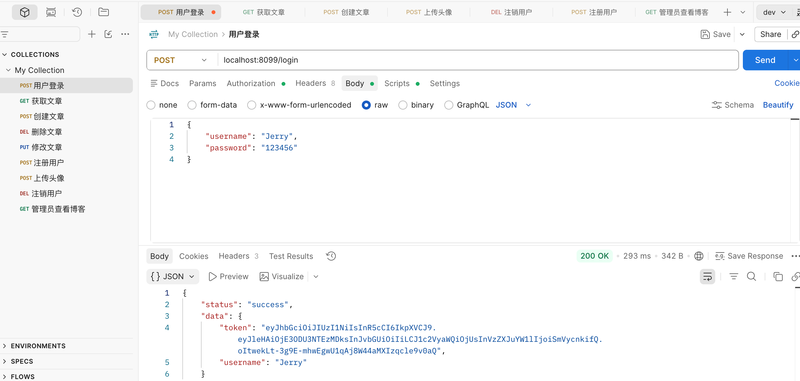Switch to the POST 上传头像 tab

(429, 12)
